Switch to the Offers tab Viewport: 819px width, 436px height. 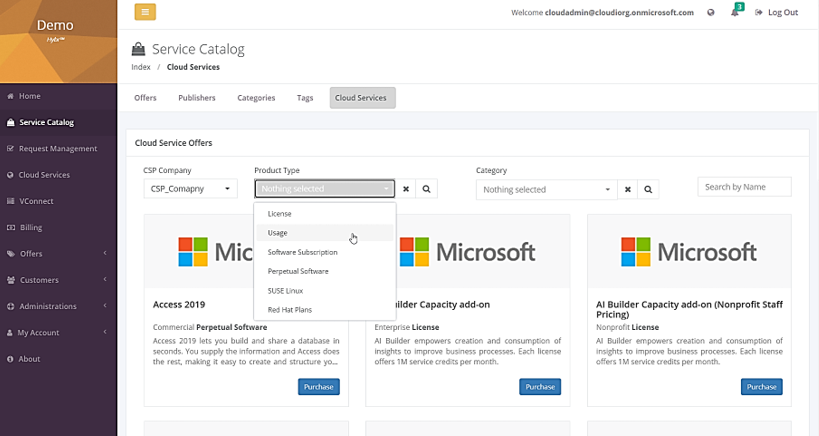pos(145,98)
